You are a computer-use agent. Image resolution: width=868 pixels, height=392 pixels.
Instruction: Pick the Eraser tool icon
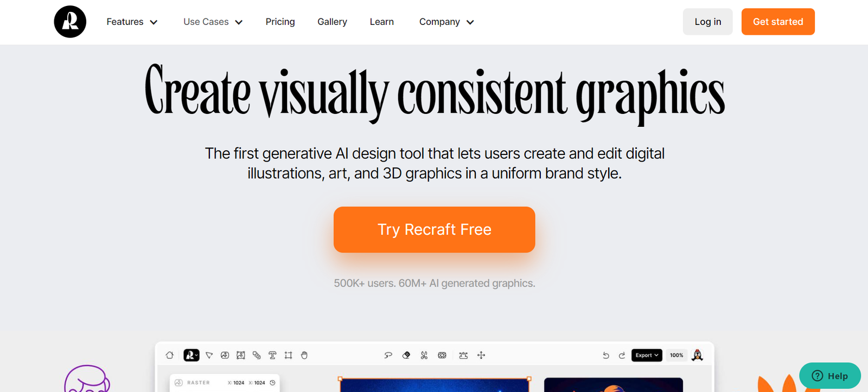[406, 355]
